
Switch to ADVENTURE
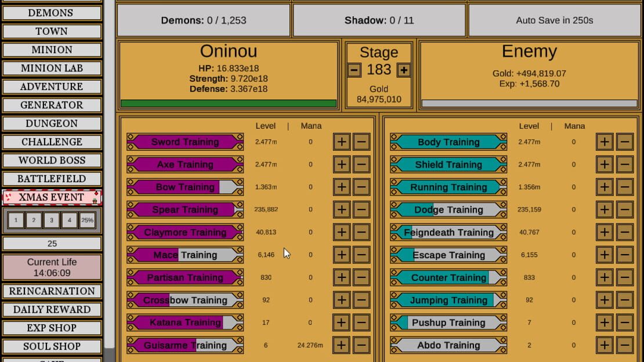[x=52, y=86]
